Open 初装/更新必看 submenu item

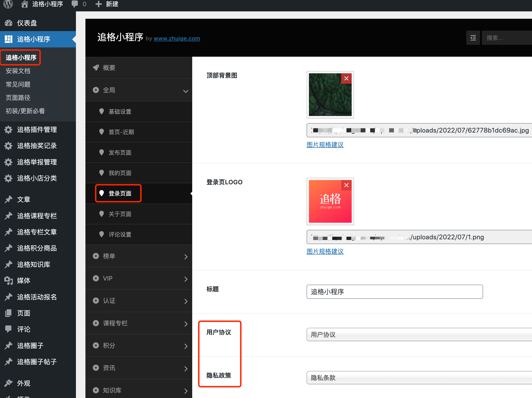click(25, 111)
